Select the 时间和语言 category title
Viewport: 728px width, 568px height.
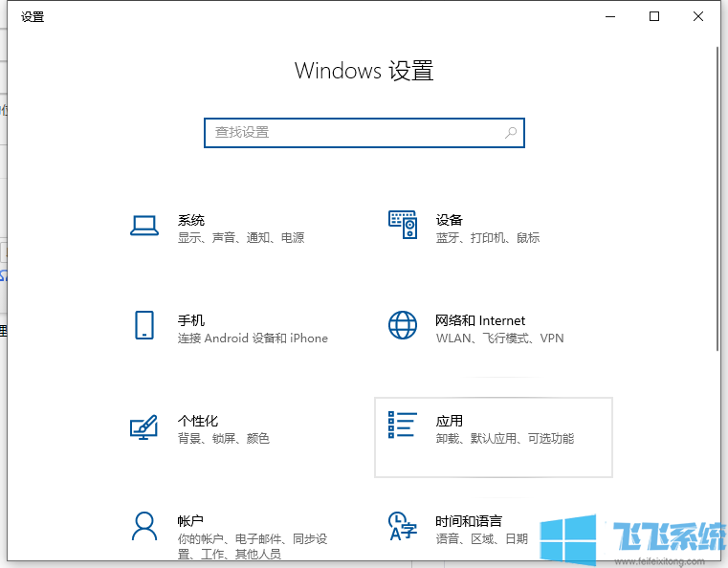pyautogui.click(x=469, y=521)
